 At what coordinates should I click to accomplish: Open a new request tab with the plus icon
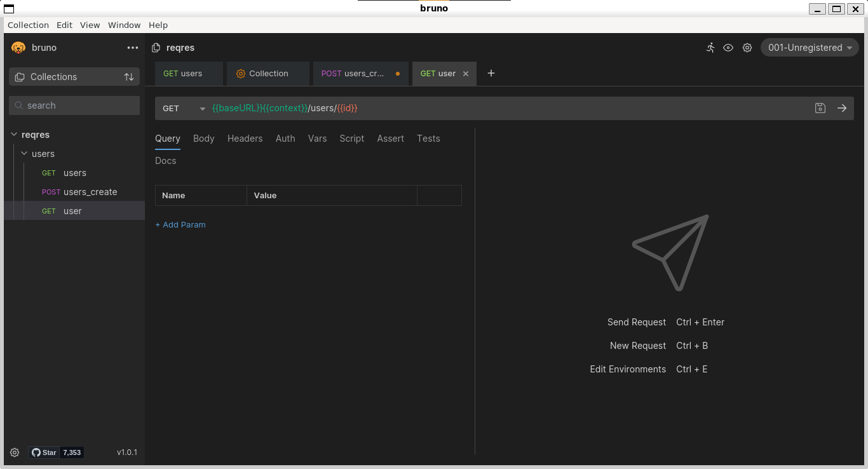491,73
